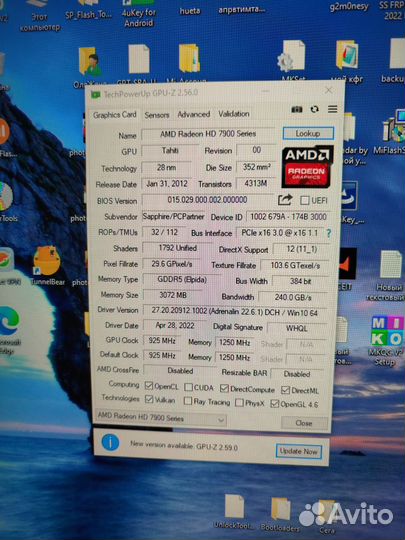
Task: Click the Pixel Fillrate value 29.6 GPixel/s
Action: pyautogui.click(x=172, y=264)
